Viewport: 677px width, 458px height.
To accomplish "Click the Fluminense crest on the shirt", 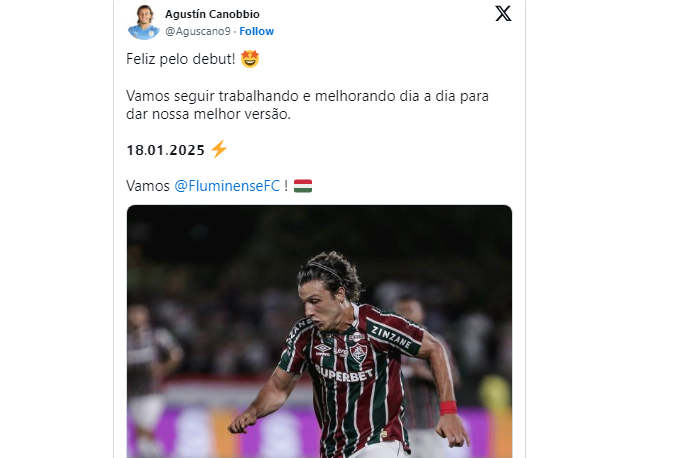I will 358,353.
